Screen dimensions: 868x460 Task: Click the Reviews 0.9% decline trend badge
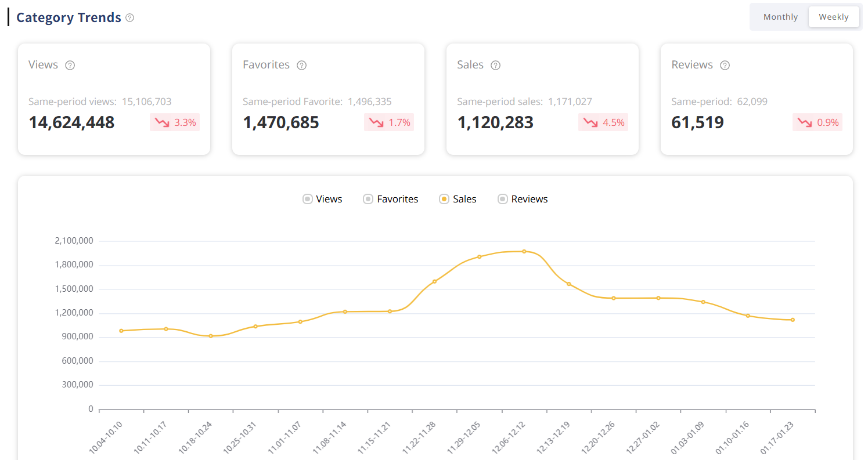[x=817, y=122]
